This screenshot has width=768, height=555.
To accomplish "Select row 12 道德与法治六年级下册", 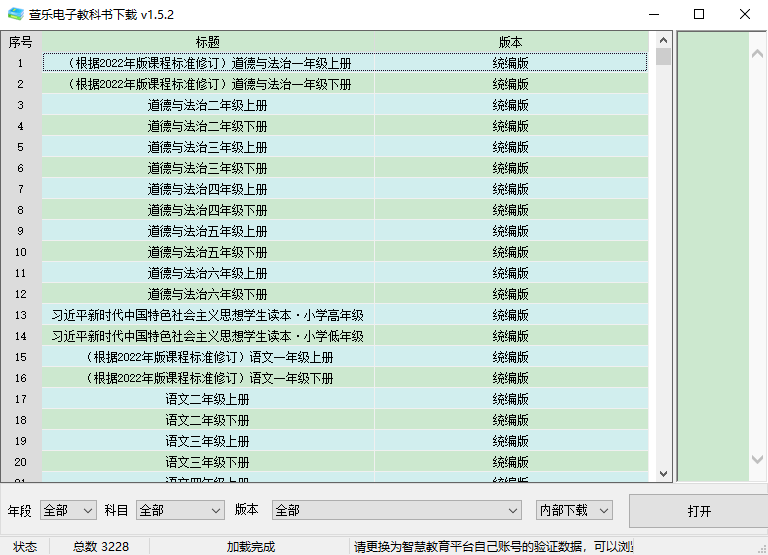I will point(208,294).
